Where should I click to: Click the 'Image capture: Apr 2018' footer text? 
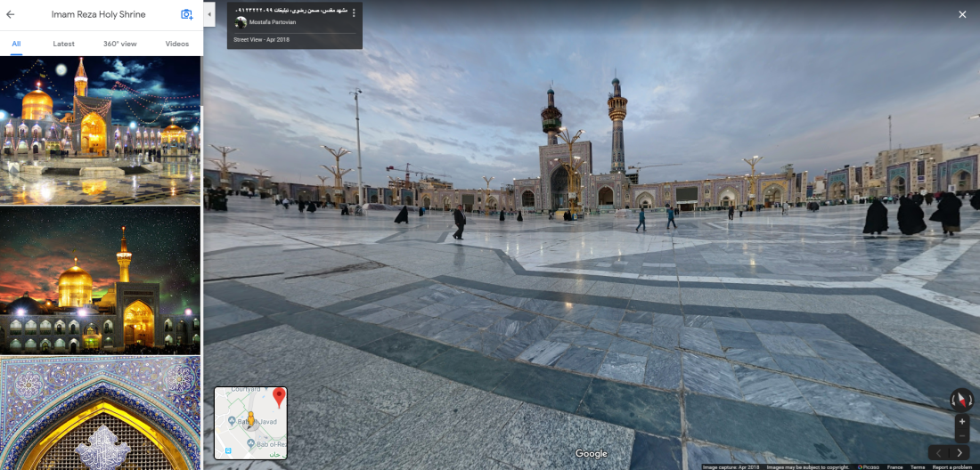731,466
